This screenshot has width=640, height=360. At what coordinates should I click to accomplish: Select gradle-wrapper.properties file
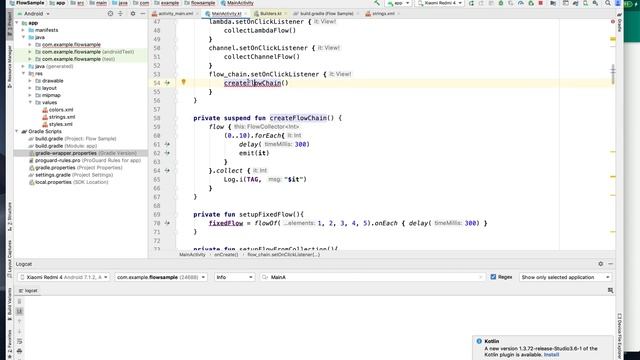(82, 153)
